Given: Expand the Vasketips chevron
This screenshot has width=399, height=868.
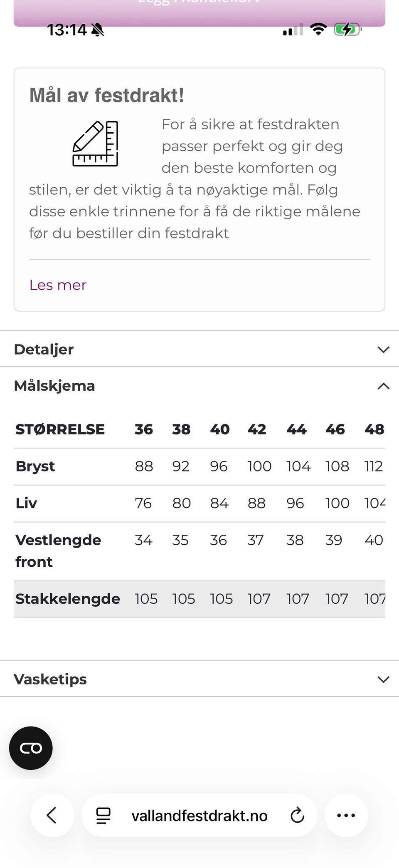Looking at the screenshot, I should (x=383, y=680).
